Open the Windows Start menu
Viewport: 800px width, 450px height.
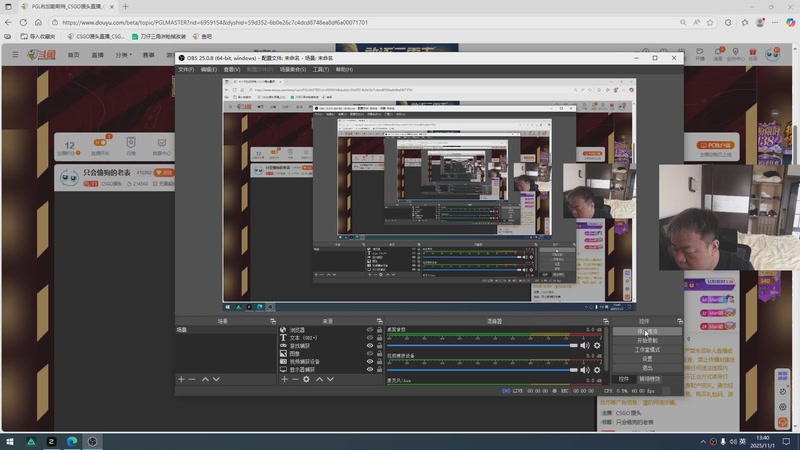pos(10,441)
